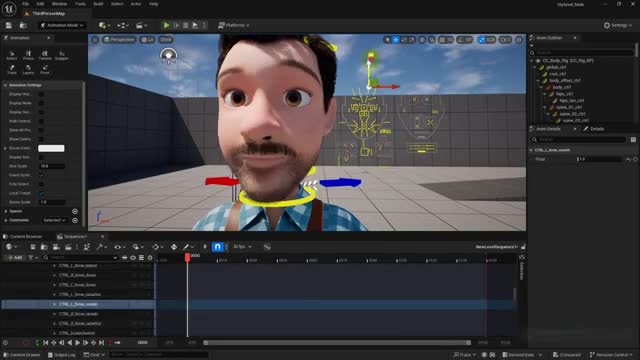Open the Animation Mode dropdown
The width and height of the screenshot is (640, 360).
coord(62,25)
